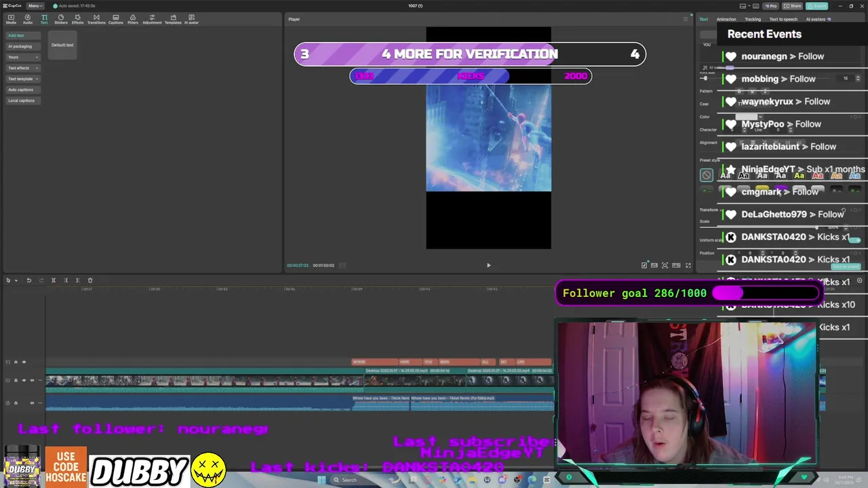Click the Add text button
Image resolution: width=868 pixels, height=488 pixels.
click(23, 35)
